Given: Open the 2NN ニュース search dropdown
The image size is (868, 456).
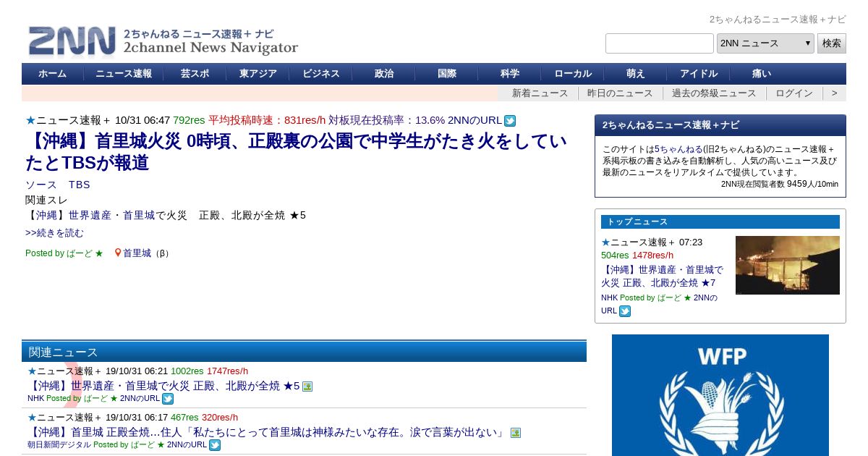Looking at the screenshot, I should [765, 43].
